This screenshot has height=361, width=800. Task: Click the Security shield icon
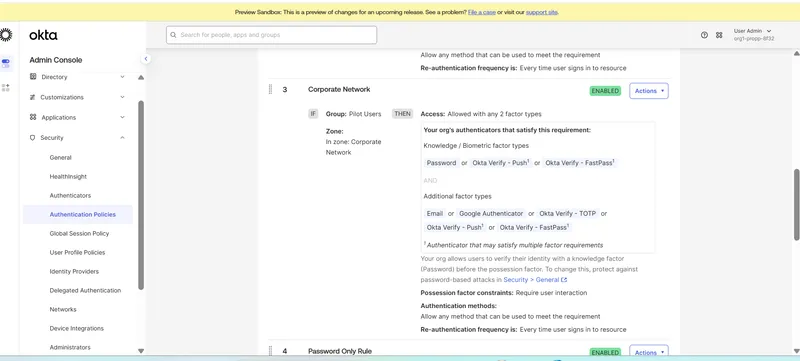(33, 138)
